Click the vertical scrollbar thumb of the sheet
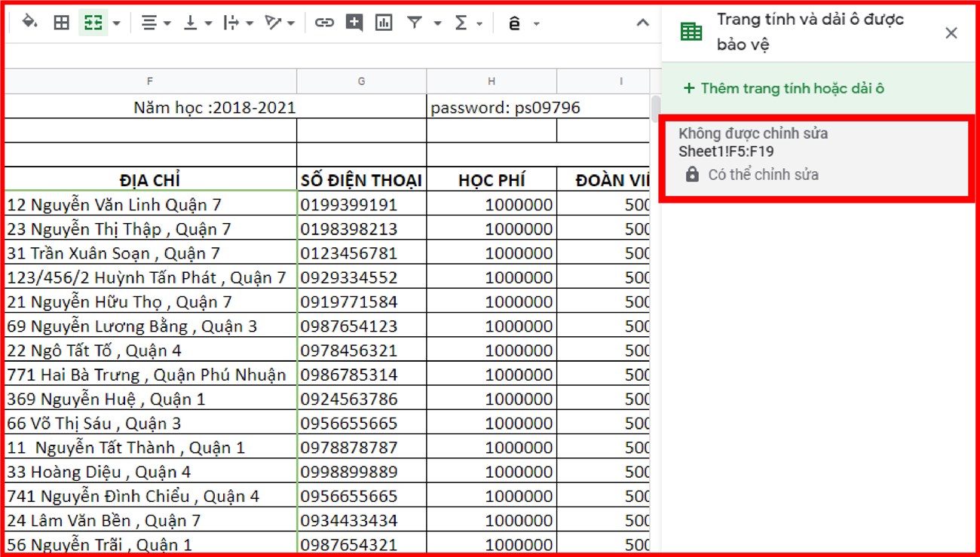Screen dimensions: 980x557 655,108
